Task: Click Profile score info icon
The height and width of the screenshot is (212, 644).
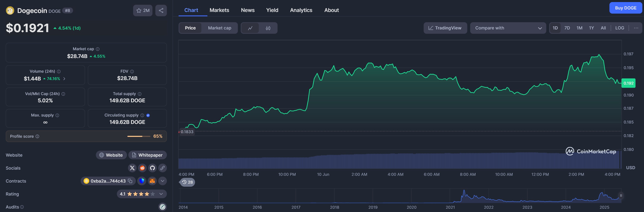Action: (37, 136)
